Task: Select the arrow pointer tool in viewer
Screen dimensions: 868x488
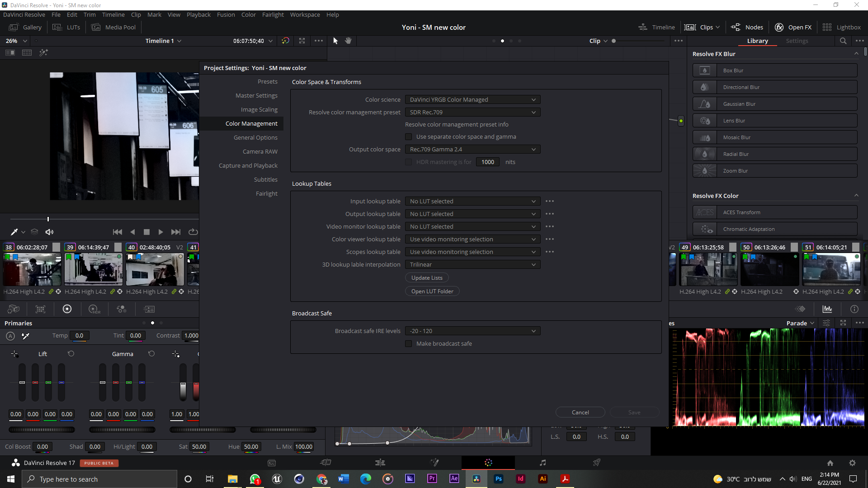Action: tap(335, 41)
